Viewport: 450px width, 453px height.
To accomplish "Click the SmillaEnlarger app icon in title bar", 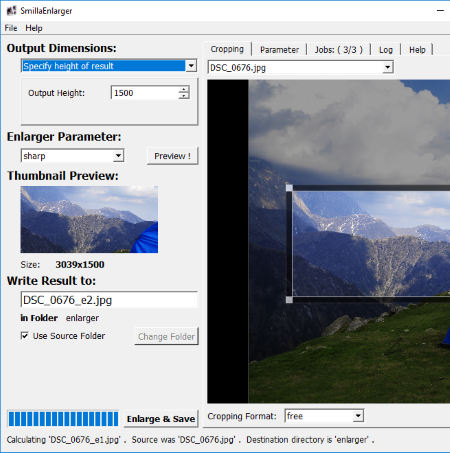I will (11, 10).
